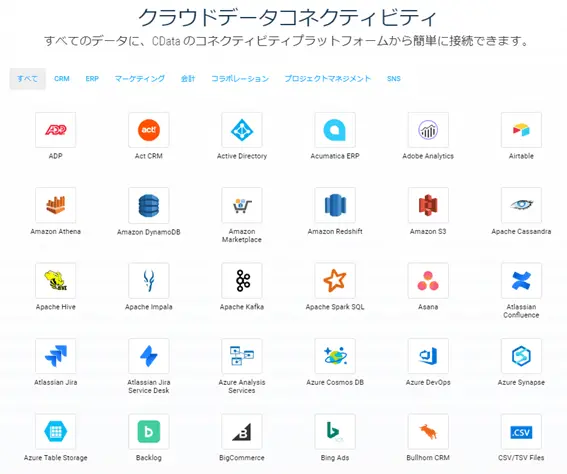The image size is (567, 474).
Task: Filter by the SNS tab
Action: (394, 78)
